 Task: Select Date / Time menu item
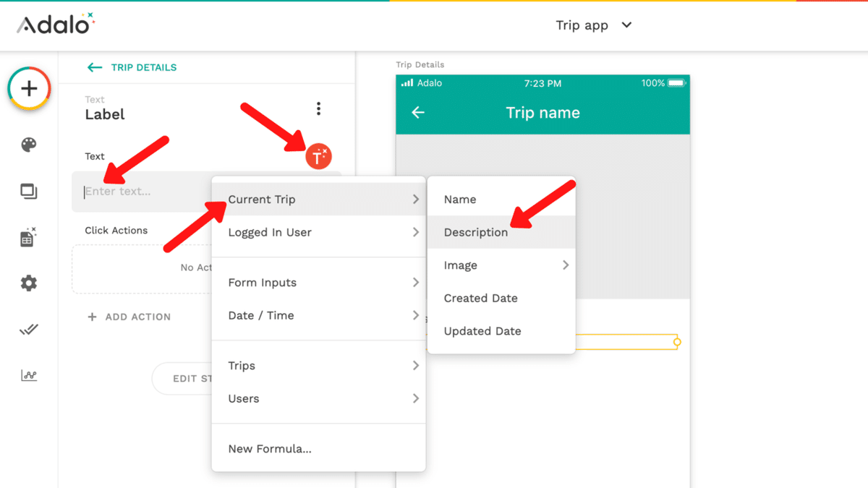318,315
